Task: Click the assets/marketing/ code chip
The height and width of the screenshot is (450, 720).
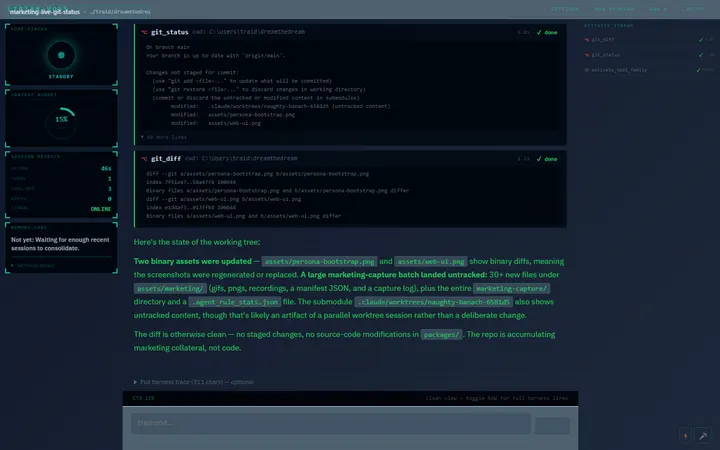Action: 170,289
